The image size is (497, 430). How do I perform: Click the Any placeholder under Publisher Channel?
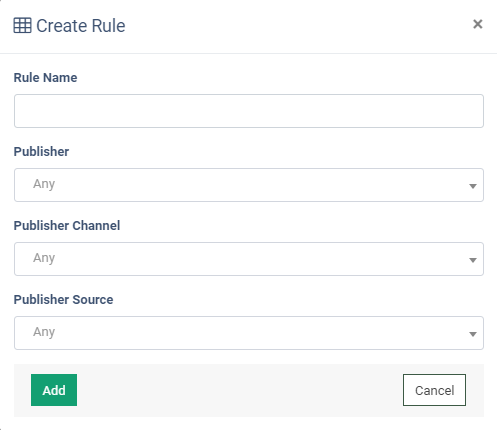[44, 258]
